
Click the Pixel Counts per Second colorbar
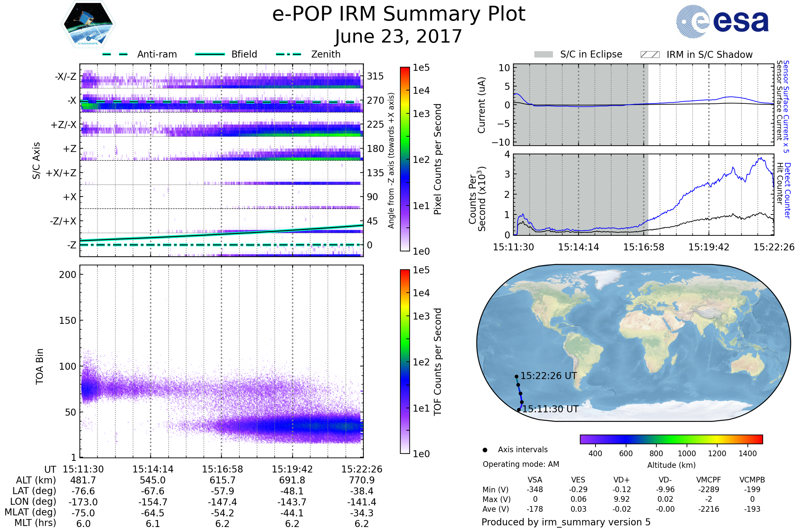tap(405, 159)
